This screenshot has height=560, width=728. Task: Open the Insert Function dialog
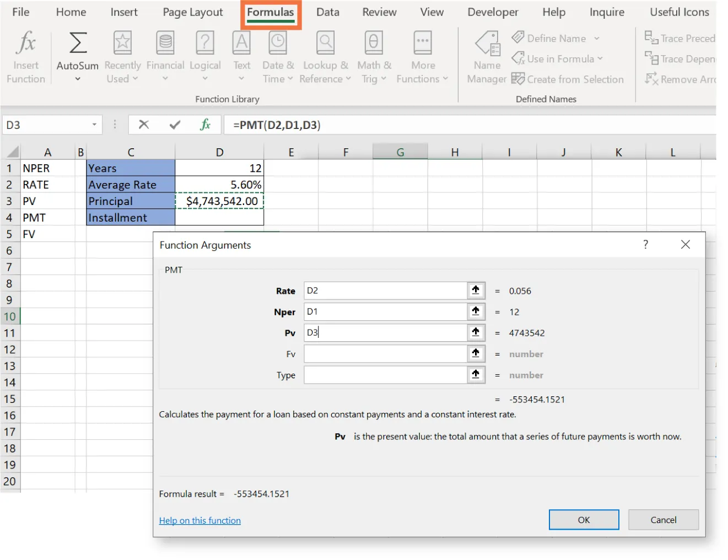(25, 55)
